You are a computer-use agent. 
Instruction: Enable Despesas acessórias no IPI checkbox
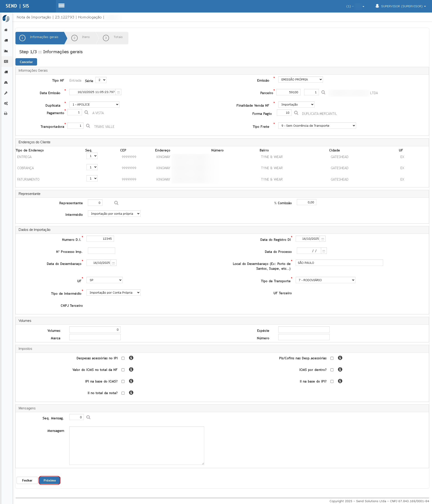123,358
